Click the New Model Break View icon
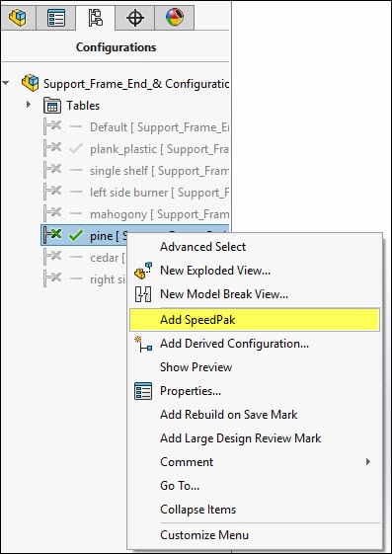Viewport: 392px width, 554px height. 143,294
